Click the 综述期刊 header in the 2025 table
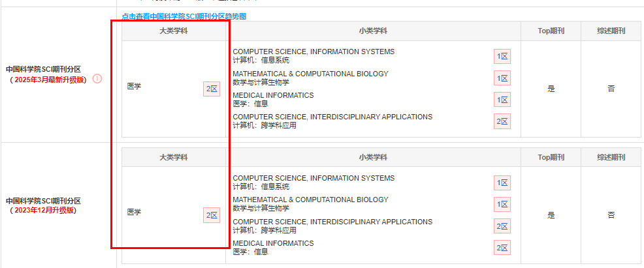 click(x=611, y=31)
